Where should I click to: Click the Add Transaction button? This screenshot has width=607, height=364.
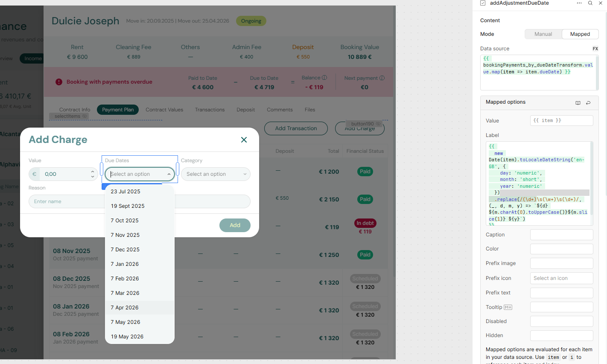tap(296, 128)
